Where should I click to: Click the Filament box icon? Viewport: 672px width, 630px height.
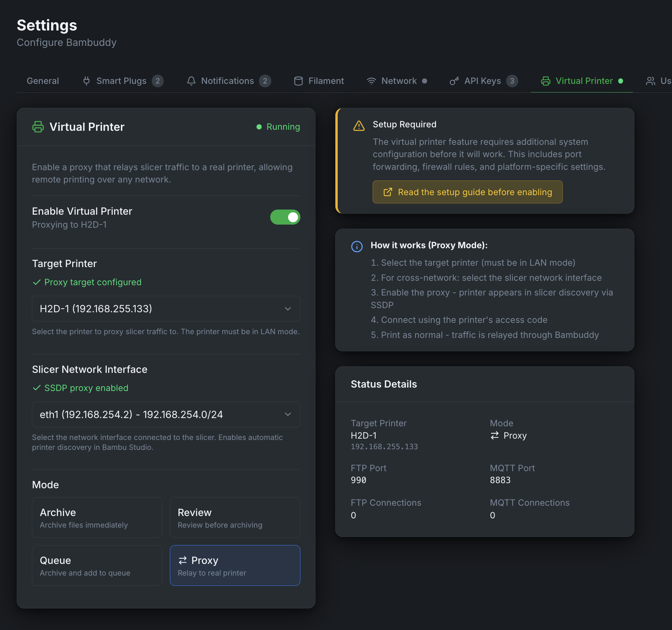pyautogui.click(x=298, y=81)
